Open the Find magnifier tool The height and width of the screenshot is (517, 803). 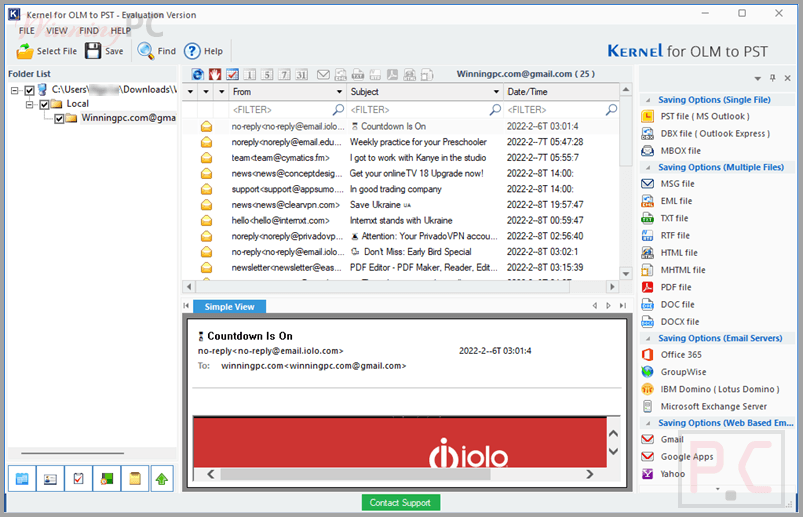click(146, 51)
